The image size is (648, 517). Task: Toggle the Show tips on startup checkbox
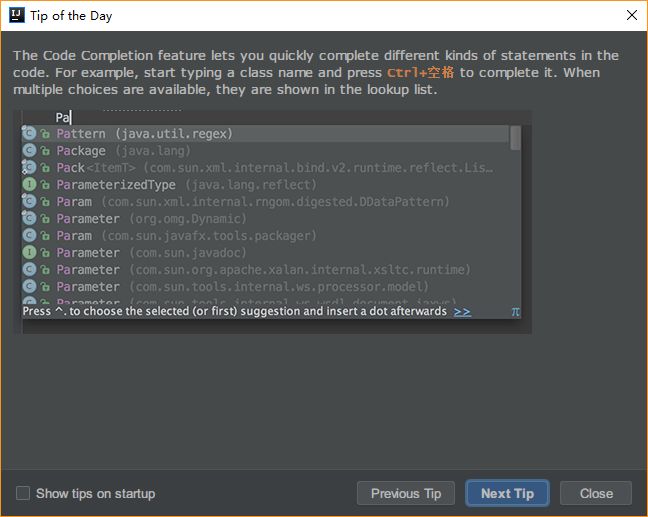[23, 493]
